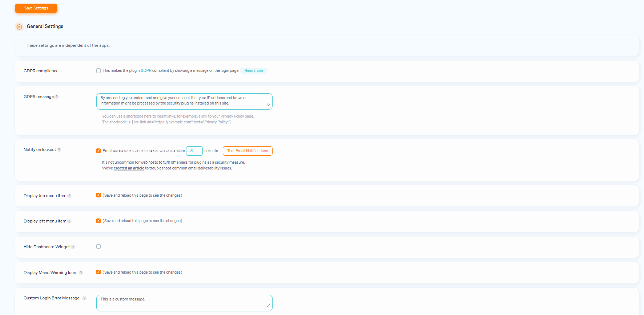Click into the GDPR message textarea

click(184, 101)
